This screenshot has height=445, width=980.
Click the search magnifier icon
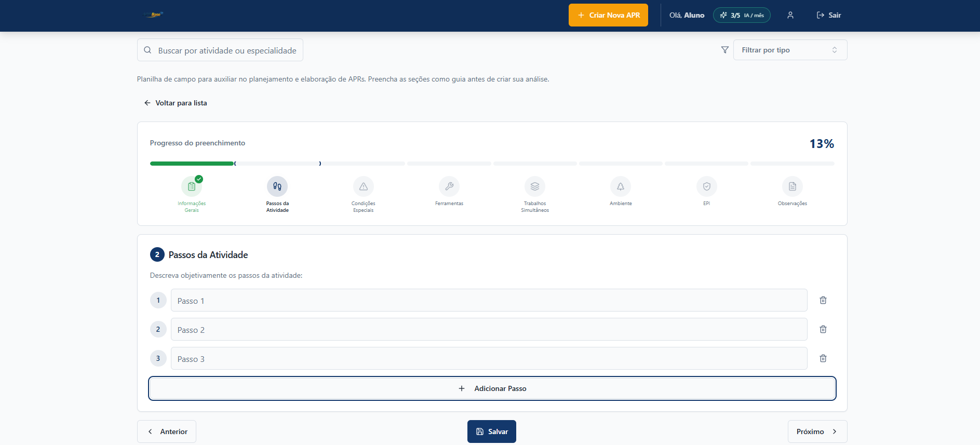pos(147,50)
